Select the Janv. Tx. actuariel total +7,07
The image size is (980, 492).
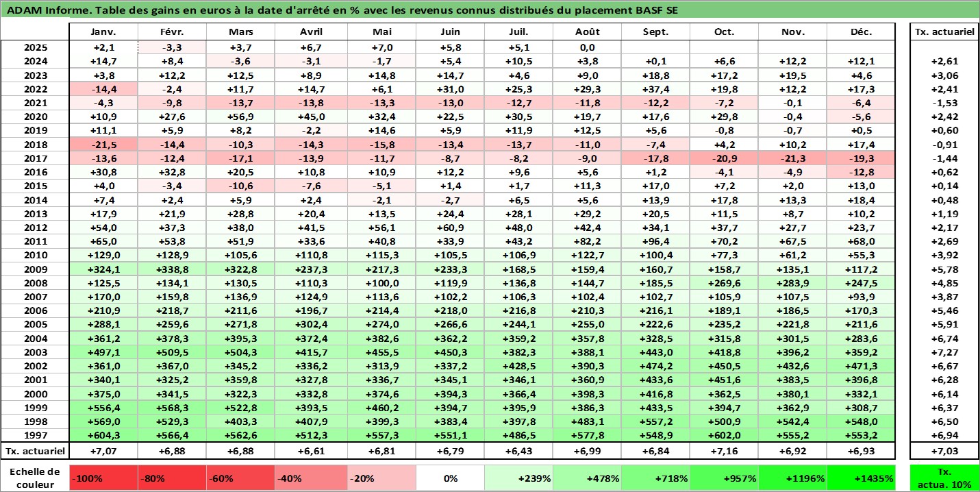click(x=103, y=451)
